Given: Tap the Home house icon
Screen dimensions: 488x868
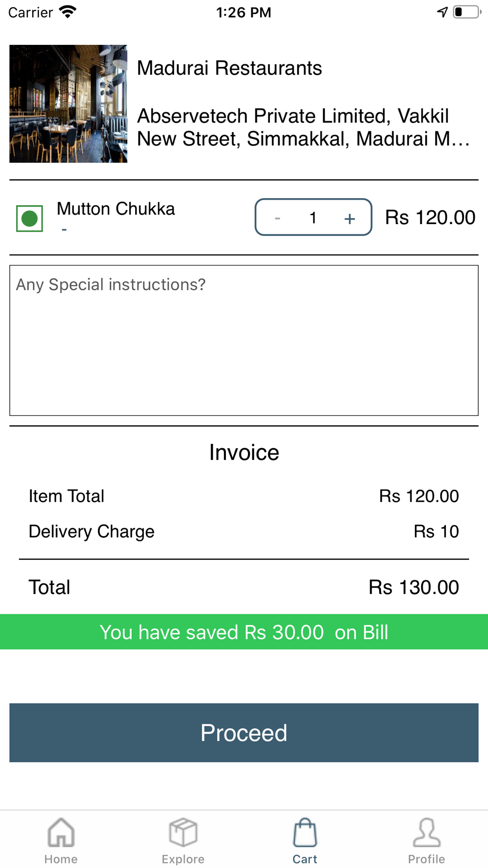Looking at the screenshot, I should pyautogui.click(x=61, y=832).
